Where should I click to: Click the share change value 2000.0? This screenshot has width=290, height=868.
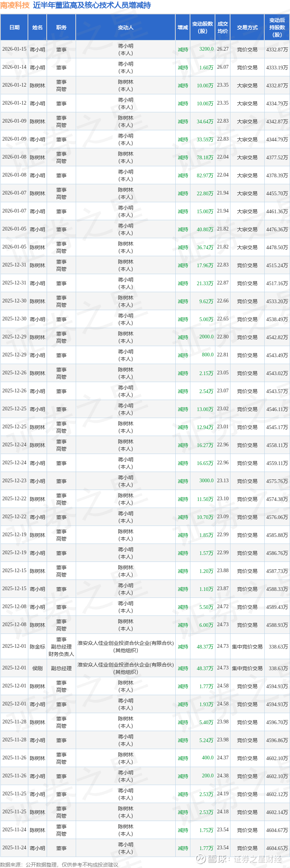(206, 337)
